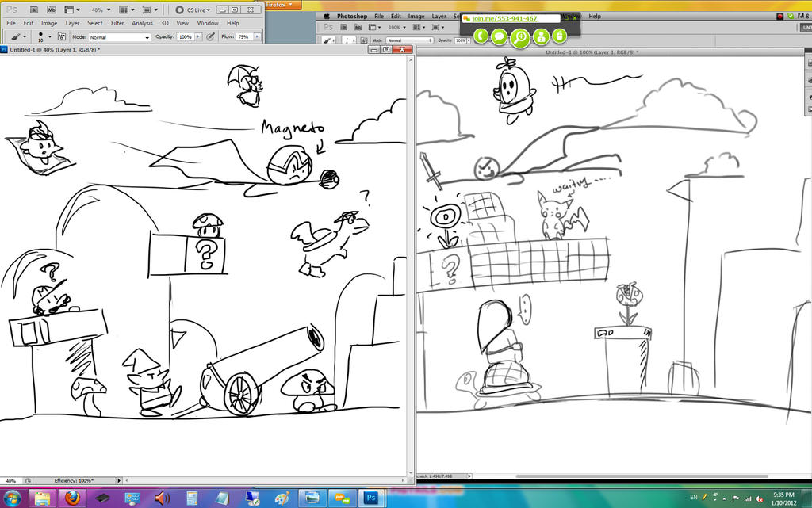
Task: Open the Arrange Documents dropdown in left Photoshop
Action: [126, 10]
